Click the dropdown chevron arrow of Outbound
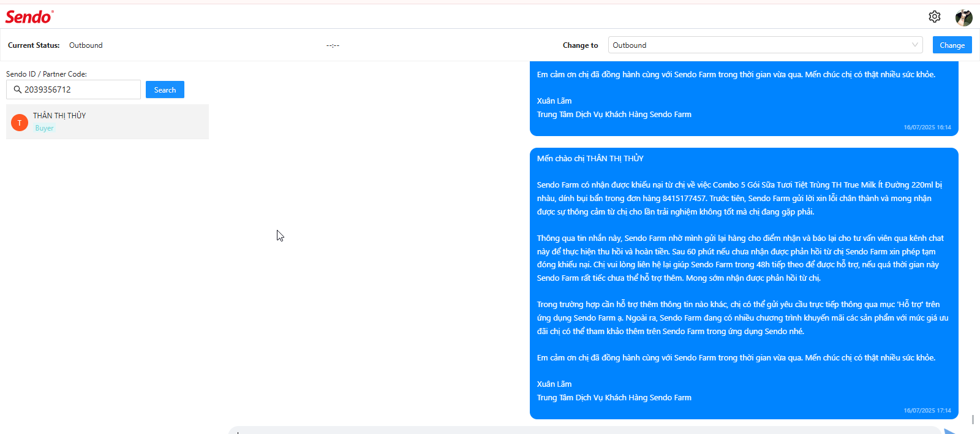Screen dimensions: 980x434 [x=914, y=45]
